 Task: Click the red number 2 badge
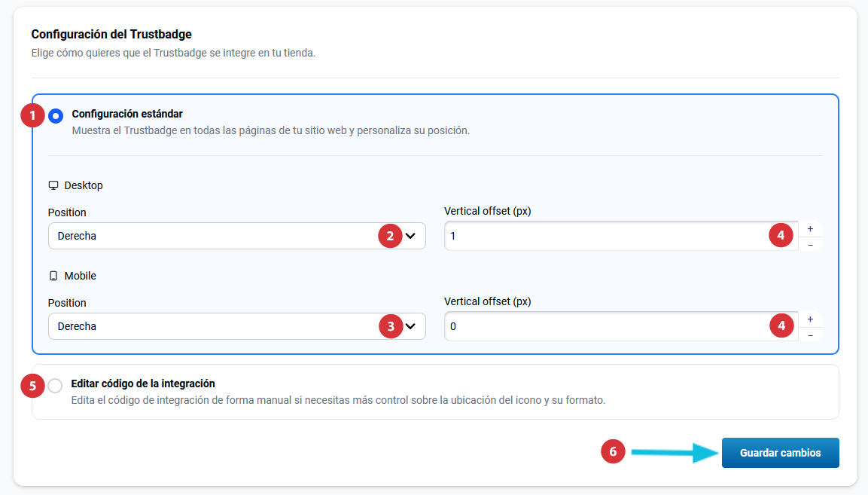coord(390,236)
